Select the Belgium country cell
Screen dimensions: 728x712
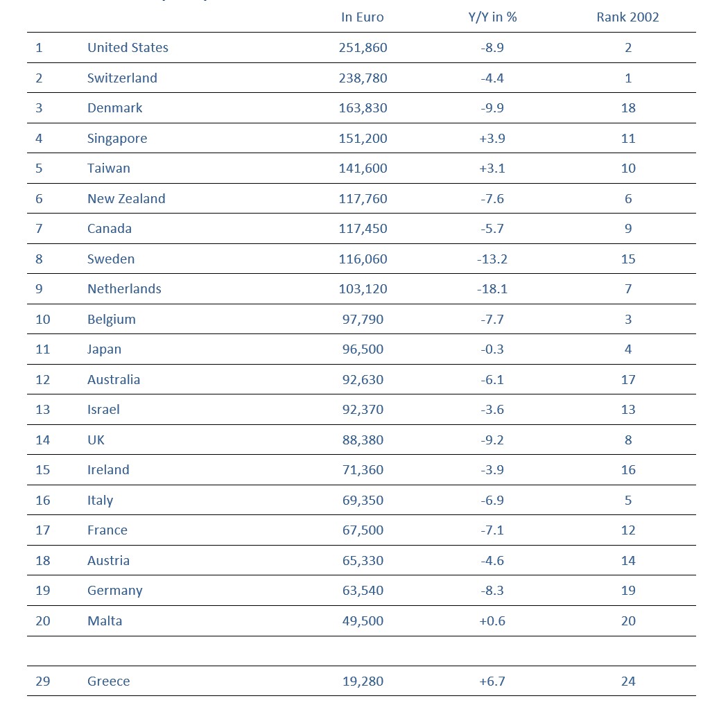pyautogui.click(x=111, y=320)
